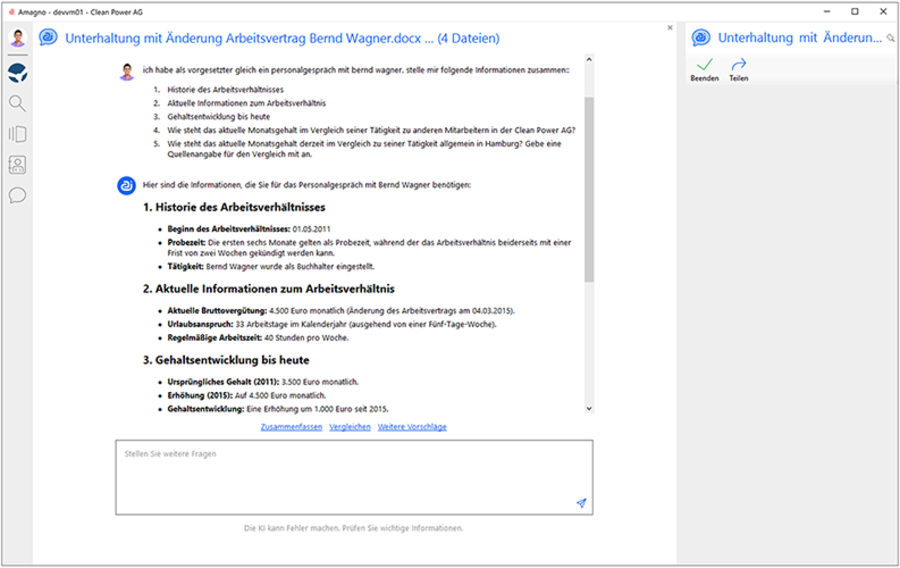Click the 'Erhöhung (2015)' bullet
Screen dimensions: 900x568
pyautogui.click(x=247, y=395)
